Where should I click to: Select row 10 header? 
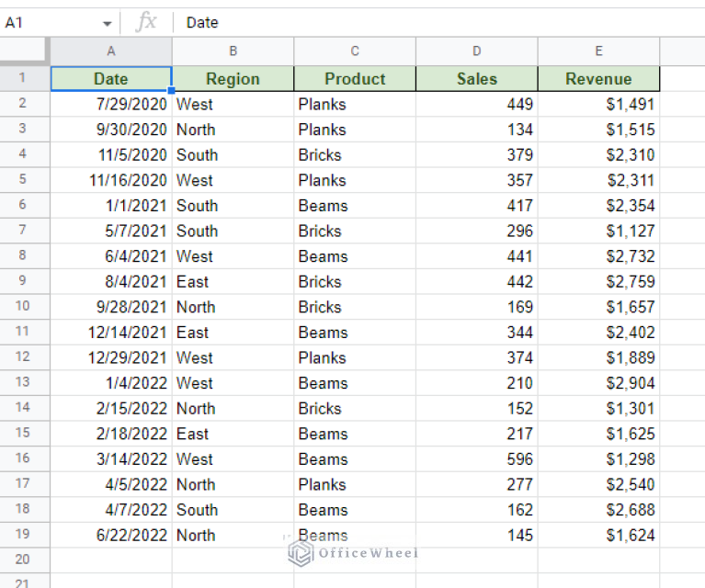tap(23, 307)
